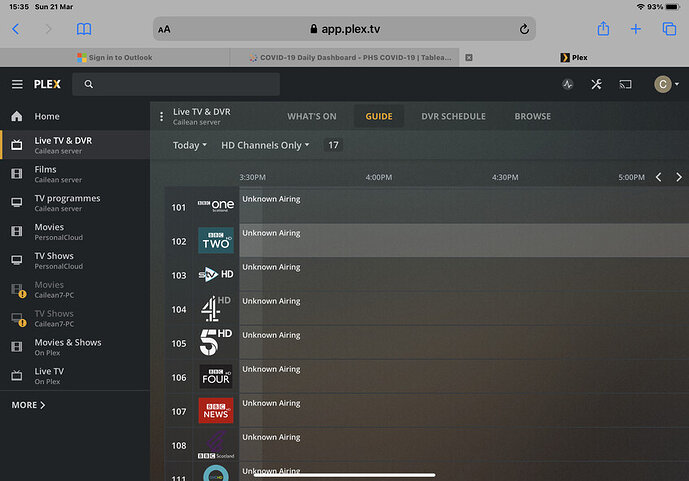Viewport: 689px width, 481px height.
Task: Switch to GUIDE tab
Action: coord(379,116)
